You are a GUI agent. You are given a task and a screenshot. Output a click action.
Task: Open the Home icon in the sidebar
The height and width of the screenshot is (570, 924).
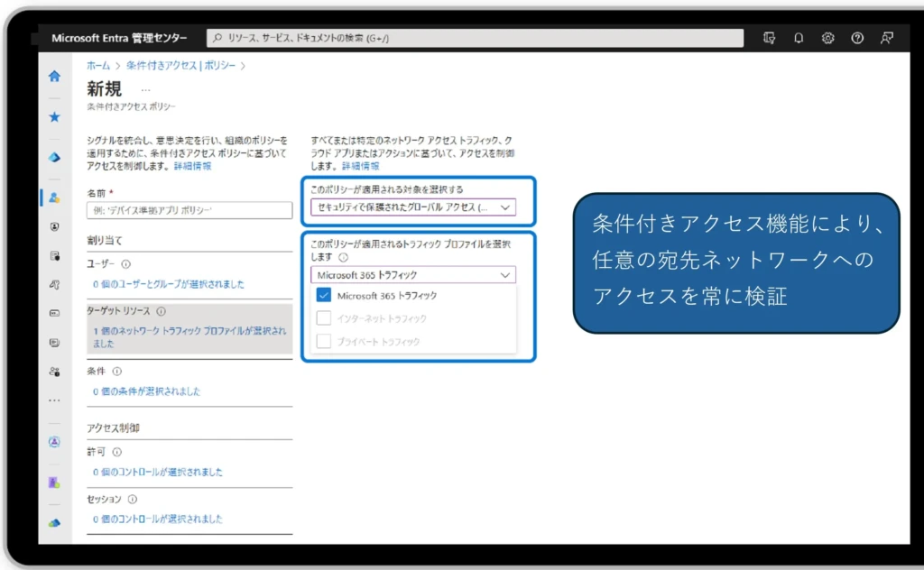click(x=54, y=76)
